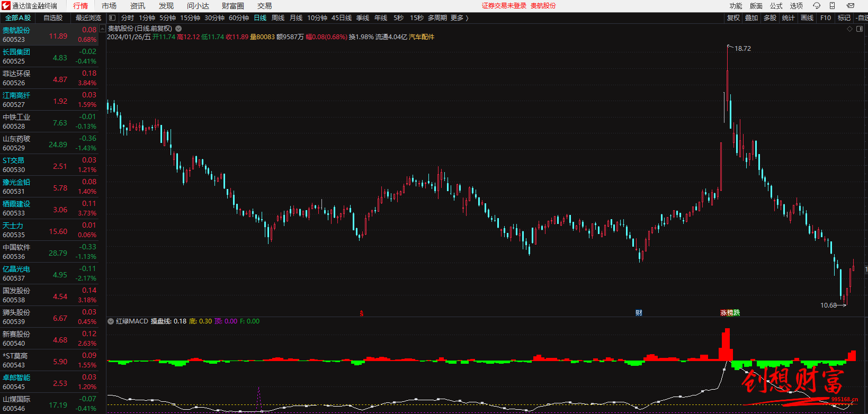The width and height of the screenshot is (868, 414).
Task: Click the 叠加 overlay button
Action: [751, 18]
